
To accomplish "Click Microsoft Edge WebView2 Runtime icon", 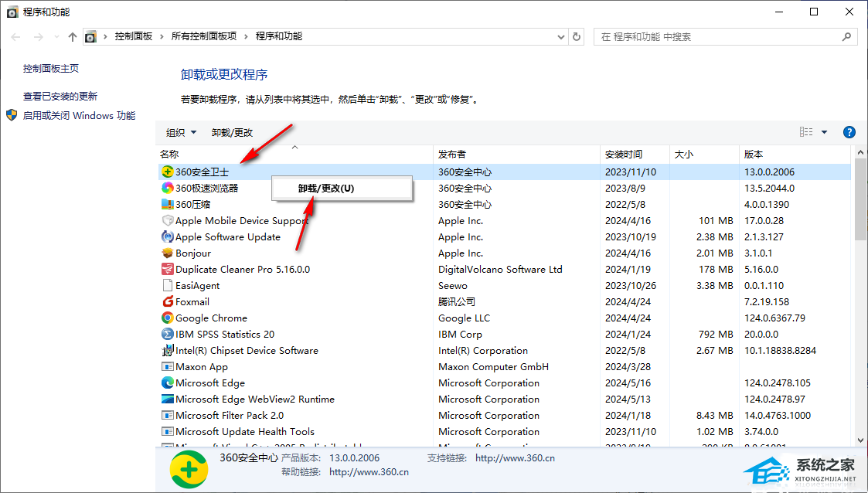I will [x=167, y=399].
